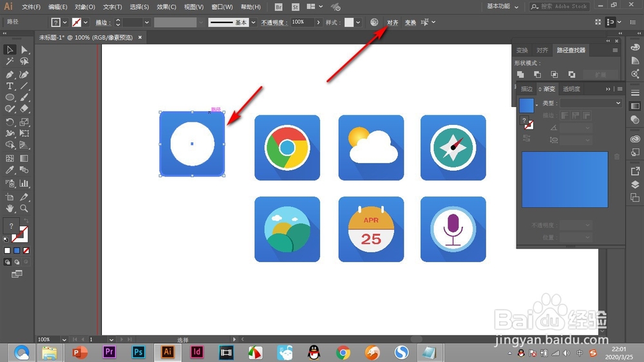Image resolution: width=644 pixels, height=362 pixels.
Task: Open the 文件(F) menu
Action: pyautogui.click(x=31, y=7)
